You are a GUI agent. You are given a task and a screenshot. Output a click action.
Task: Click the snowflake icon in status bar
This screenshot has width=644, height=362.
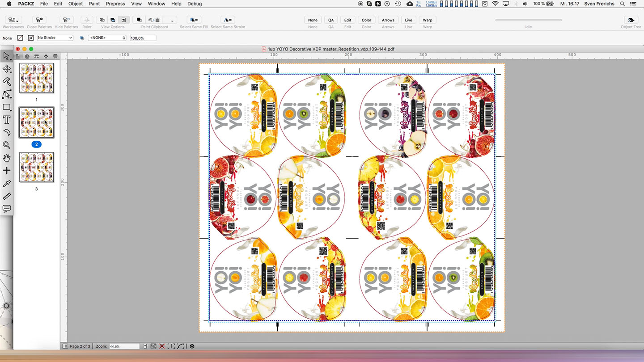(x=192, y=346)
